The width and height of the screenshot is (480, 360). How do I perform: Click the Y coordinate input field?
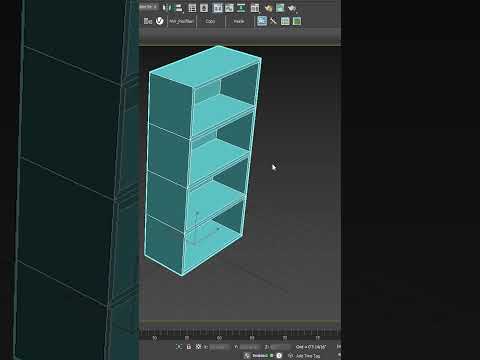click(x=249, y=347)
